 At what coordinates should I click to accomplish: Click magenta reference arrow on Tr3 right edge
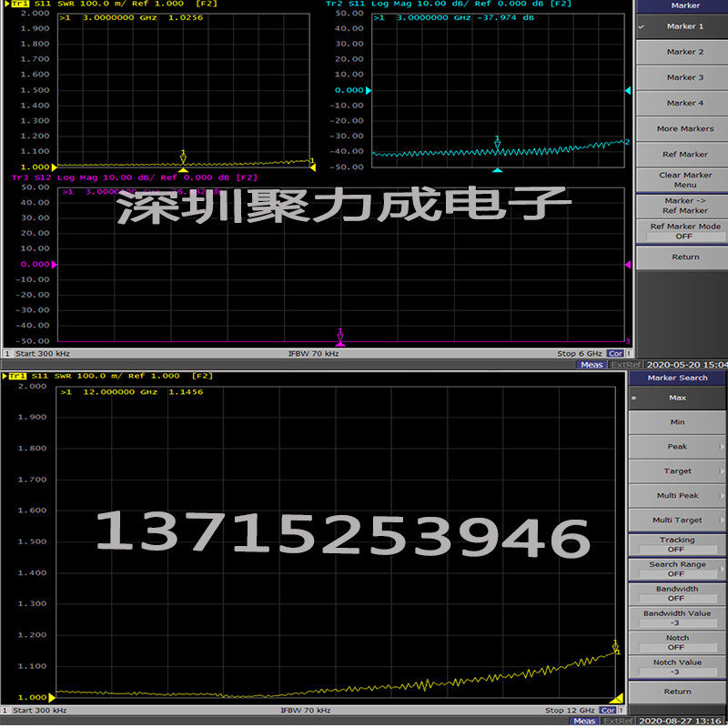pos(628,265)
